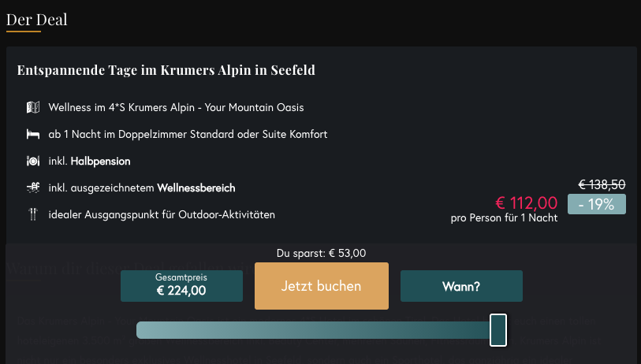Click the Entspannende Tage im Krumers Alpin title
Image resolution: width=641 pixels, height=364 pixels.
point(166,70)
